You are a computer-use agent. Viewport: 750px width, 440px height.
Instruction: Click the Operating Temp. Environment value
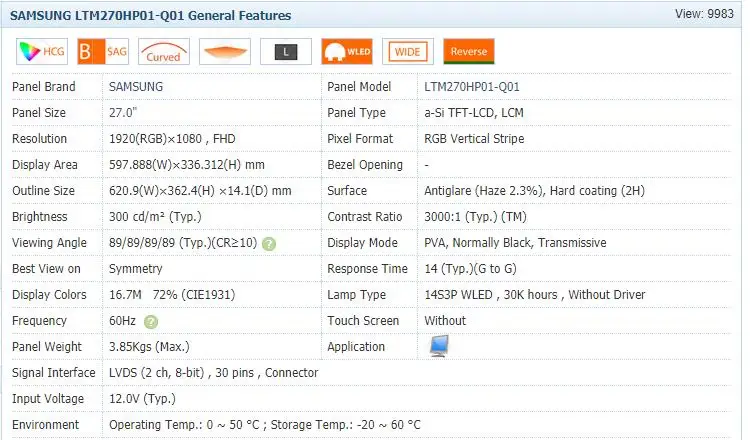[x=265, y=424]
